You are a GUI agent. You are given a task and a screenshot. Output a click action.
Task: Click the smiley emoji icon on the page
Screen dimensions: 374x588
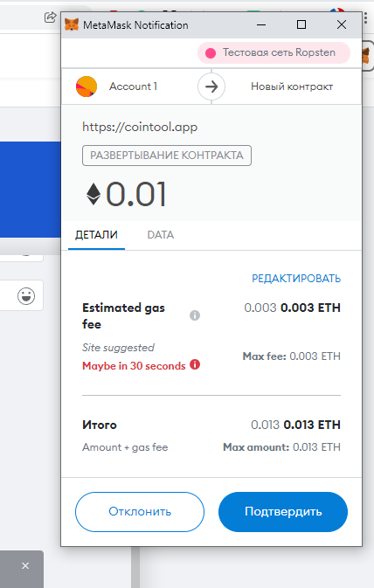(x=26, y=296)
